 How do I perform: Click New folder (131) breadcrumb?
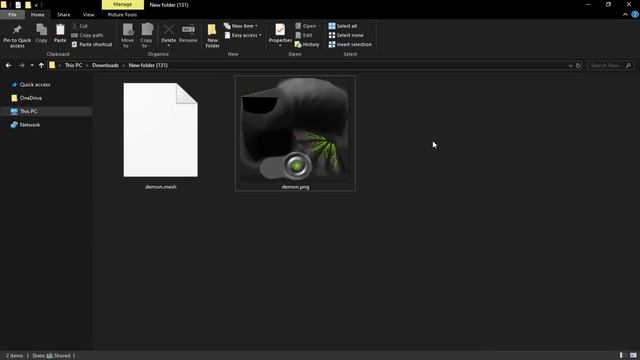tap(148, 65)
